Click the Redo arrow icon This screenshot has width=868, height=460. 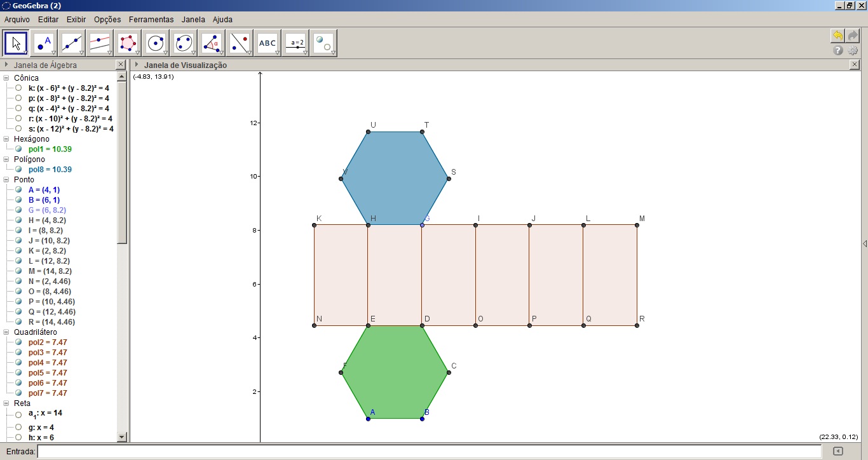(x=853, y=36)
